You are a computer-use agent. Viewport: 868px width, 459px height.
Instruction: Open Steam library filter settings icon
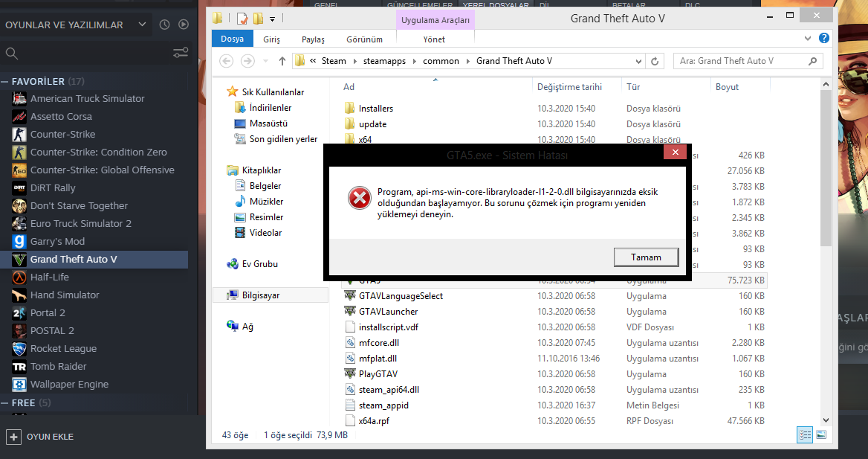pyautogui.click(x=181, y=53)
